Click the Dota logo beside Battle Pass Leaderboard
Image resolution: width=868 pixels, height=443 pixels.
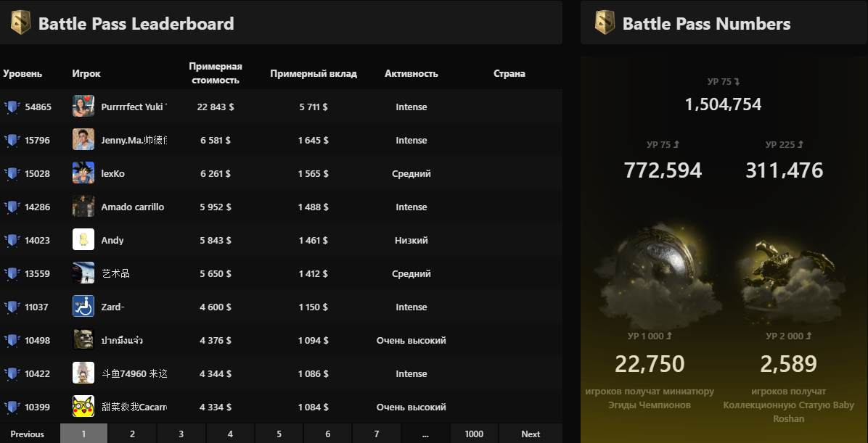20,23
